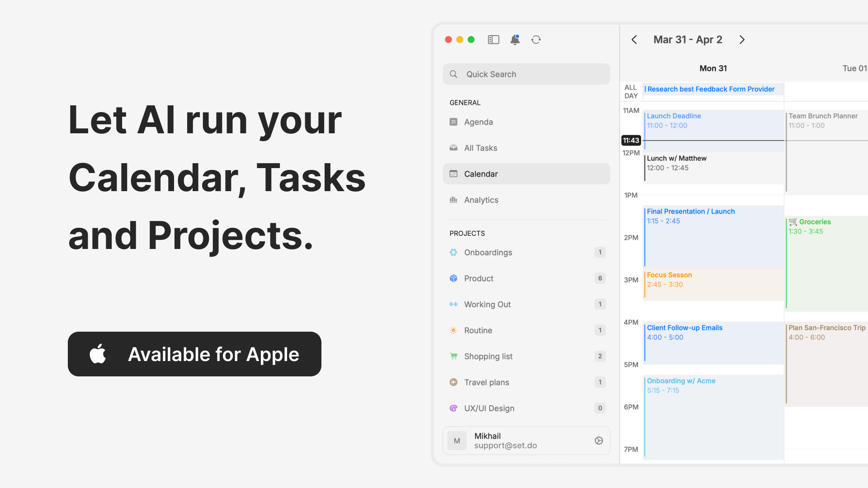Open the Client Follow-up Emails event
Screen dimensions: 868x488
pos(713,343)
